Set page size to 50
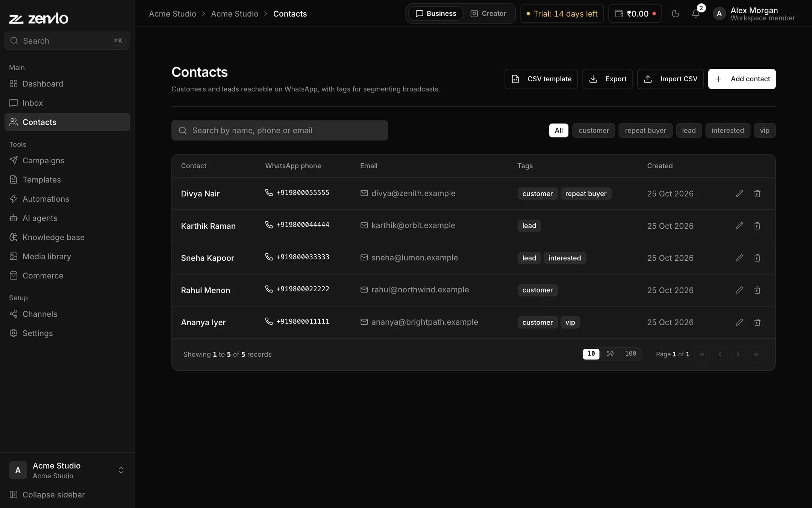 tap(610, 354)
